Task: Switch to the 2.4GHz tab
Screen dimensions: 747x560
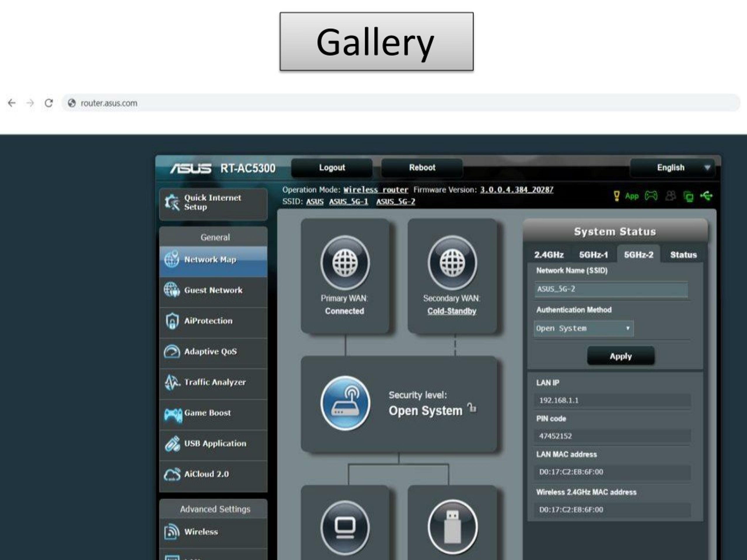Action: (x=549, y=255)
